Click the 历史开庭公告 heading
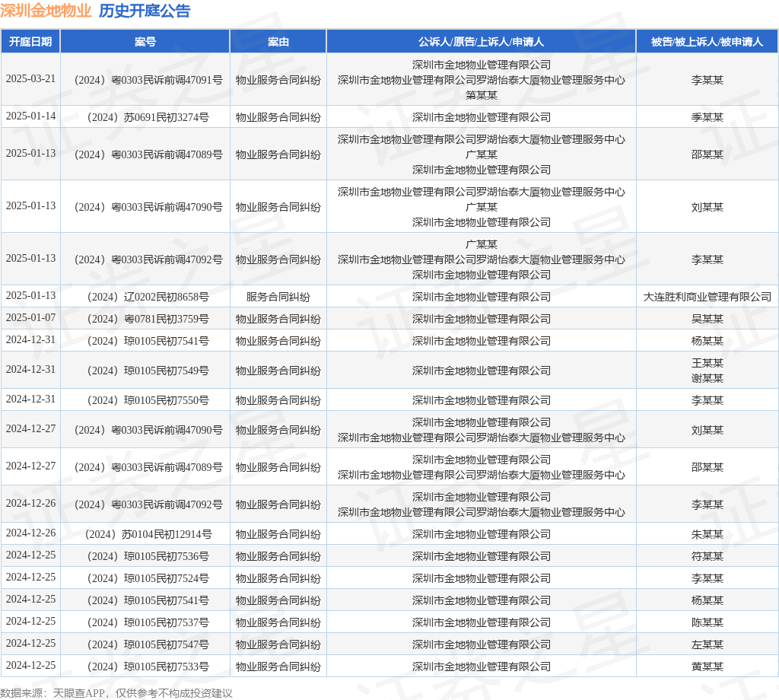The width and height of the screenshot is (779, 700). [145, 11]
